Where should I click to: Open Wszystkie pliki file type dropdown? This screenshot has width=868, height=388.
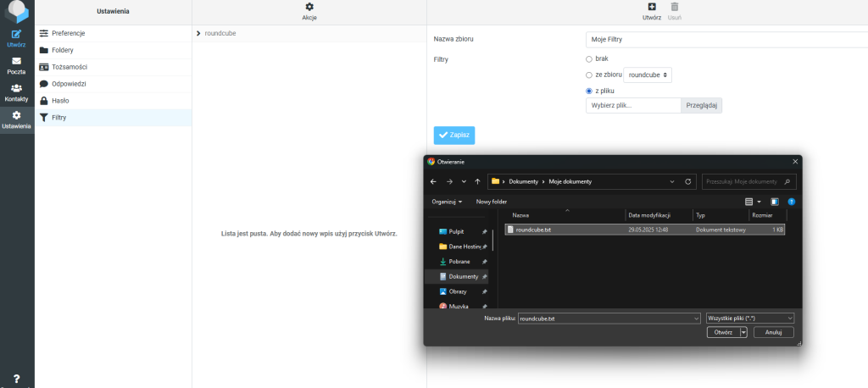coord(751,319)
